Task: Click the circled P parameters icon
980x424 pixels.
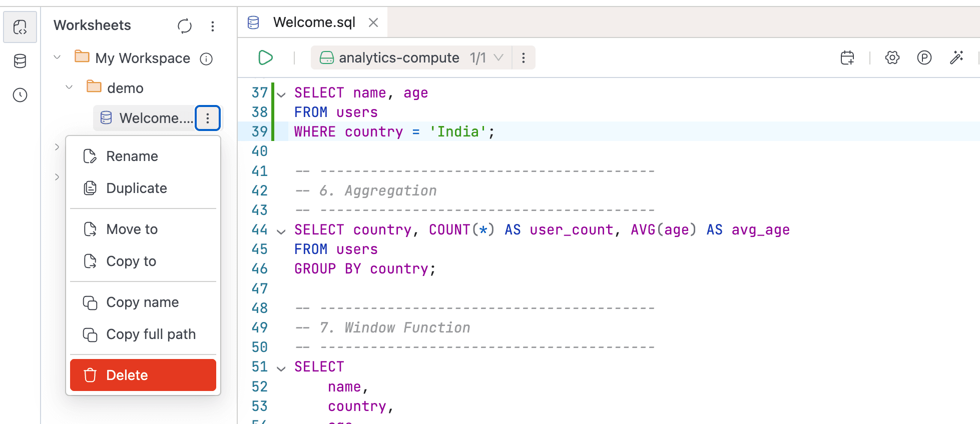Action: click(x=924, y=58)
